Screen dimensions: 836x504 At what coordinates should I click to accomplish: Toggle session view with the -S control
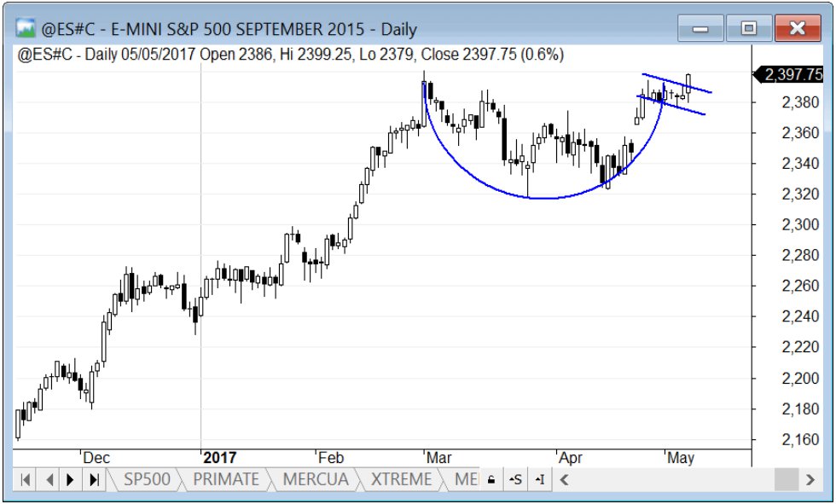[515, 480]
